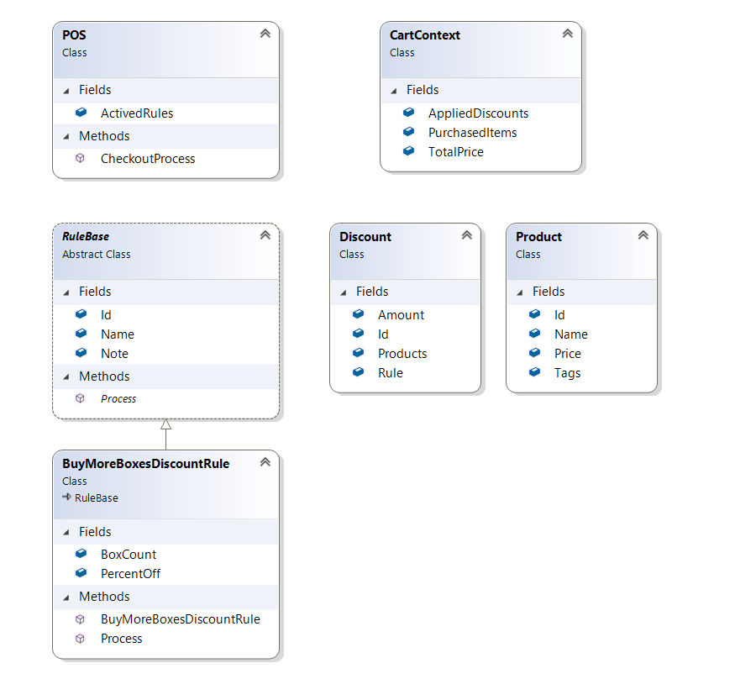
Task: Collapse the Fields section in RuleBase
Action: point(67,292)
